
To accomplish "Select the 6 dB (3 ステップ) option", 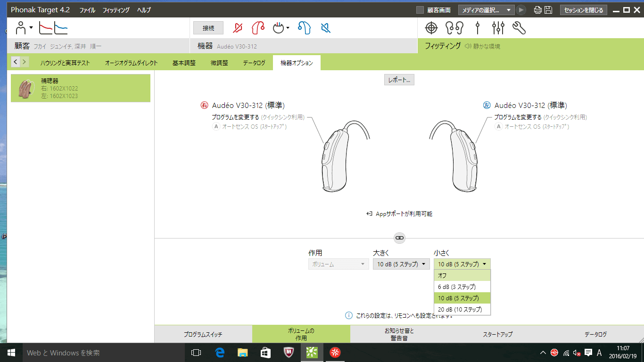I will point(462,287).
